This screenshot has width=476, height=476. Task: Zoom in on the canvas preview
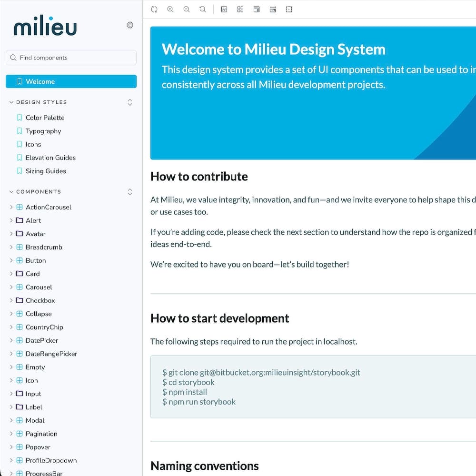tap(170, 9)
